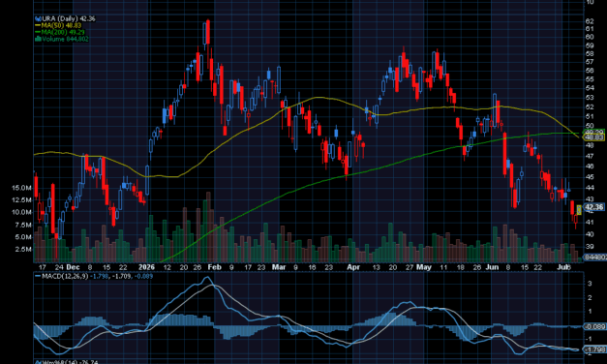Select the 'Volume 844,802' legend label
This screenshot has width=607, height=364.
point(65,39)
